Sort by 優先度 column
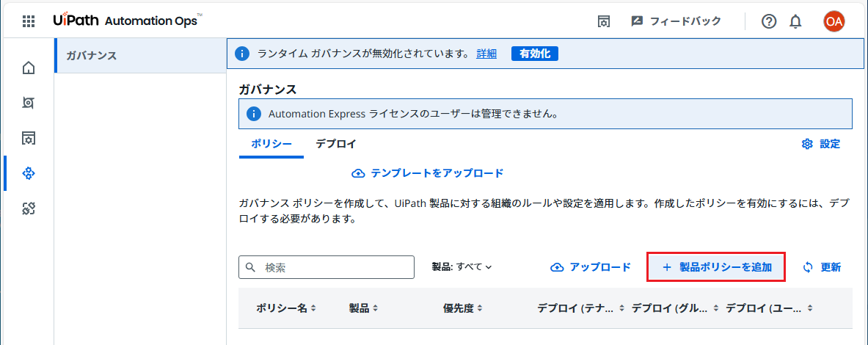The image size is (868, 345). click(x=462, y=308)
